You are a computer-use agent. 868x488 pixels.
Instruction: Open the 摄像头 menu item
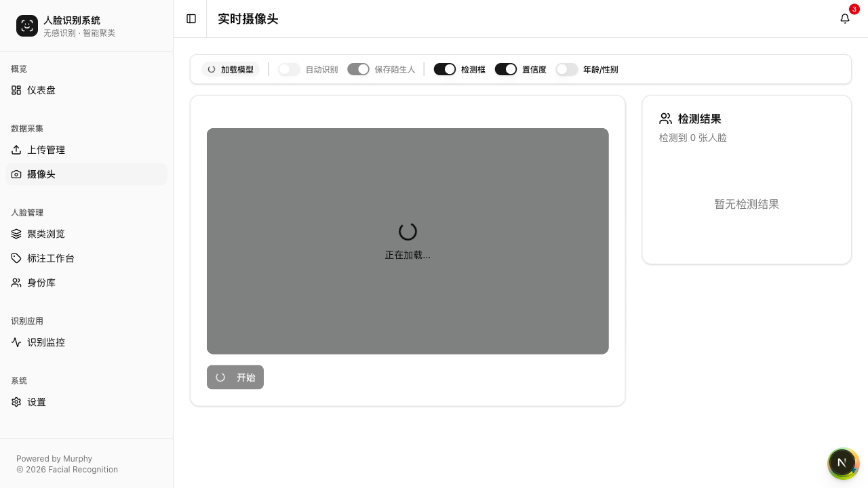[x=41, y=174]
